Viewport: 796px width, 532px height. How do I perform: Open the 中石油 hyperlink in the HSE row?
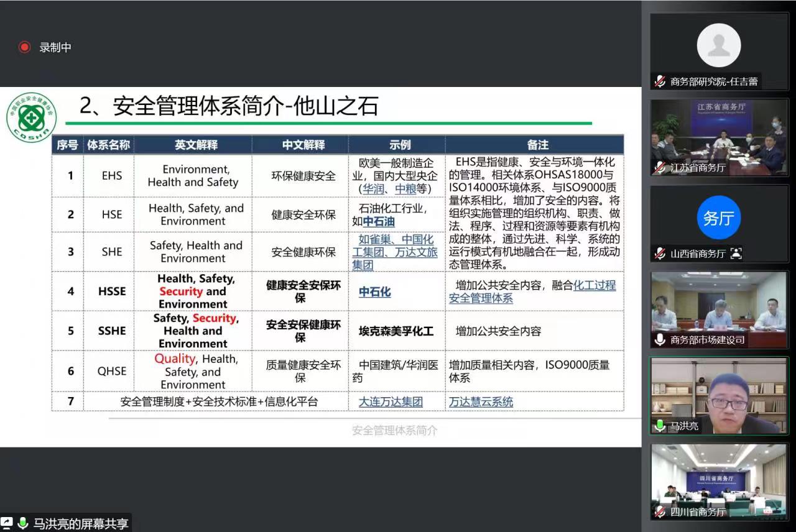click(x=379, y=221)
